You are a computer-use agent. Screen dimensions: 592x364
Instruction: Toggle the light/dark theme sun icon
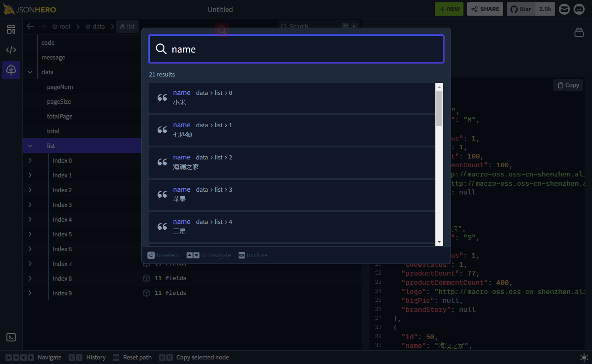click(x=584, y=357)
